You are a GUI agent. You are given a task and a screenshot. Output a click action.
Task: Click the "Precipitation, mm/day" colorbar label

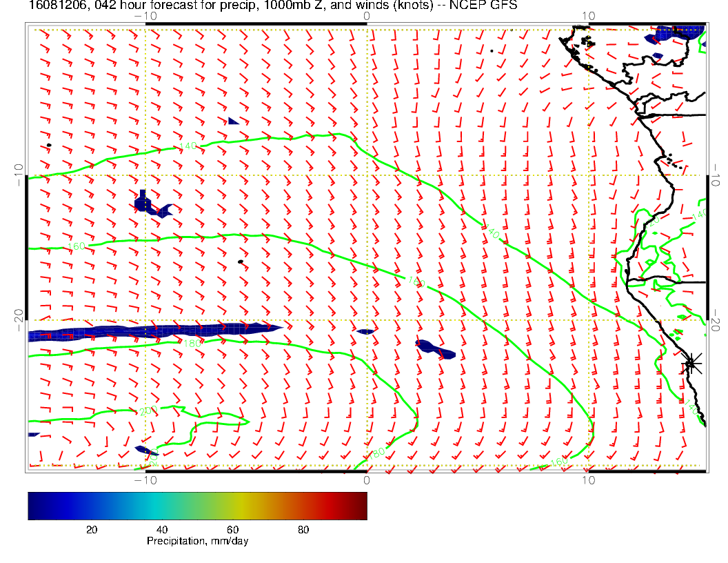click(x=197, y=542)
